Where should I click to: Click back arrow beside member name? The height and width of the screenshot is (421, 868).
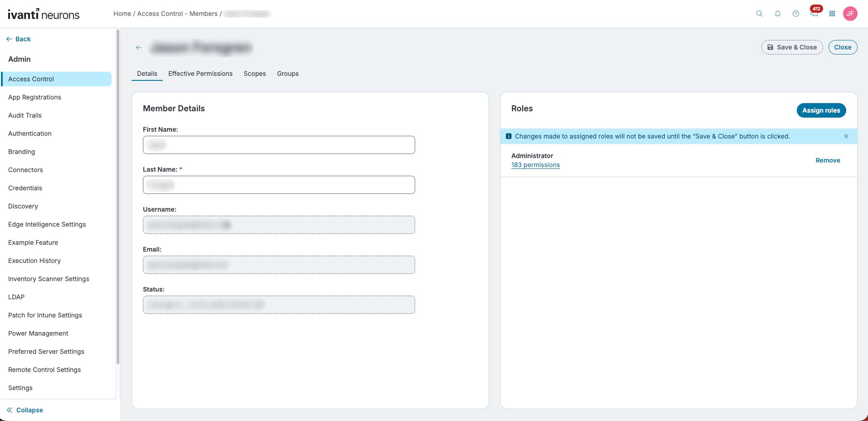coord(139,47)
